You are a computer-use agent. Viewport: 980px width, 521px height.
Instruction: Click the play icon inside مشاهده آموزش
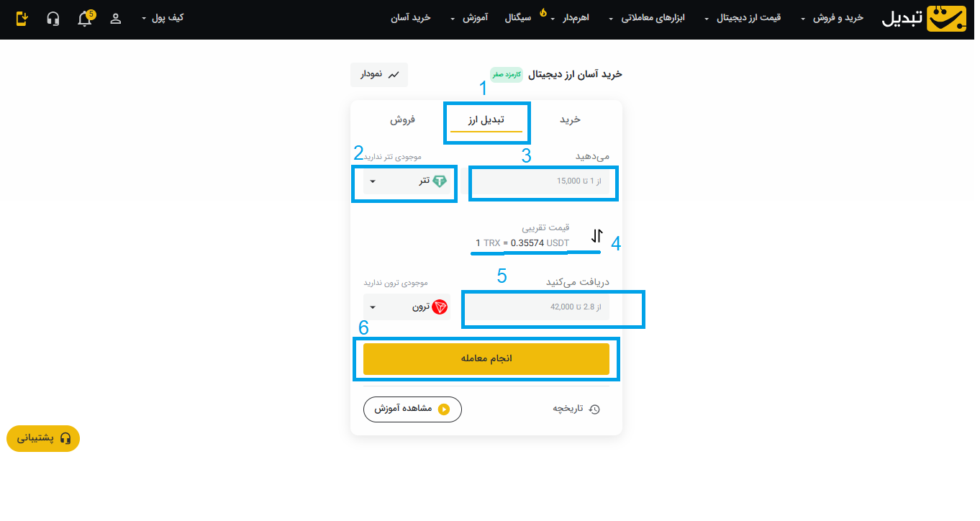pos(445,409)
